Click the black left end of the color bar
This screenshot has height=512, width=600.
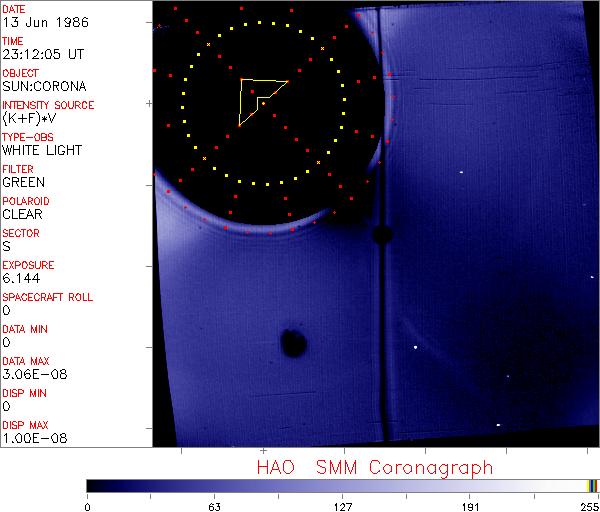pos(93,486)
